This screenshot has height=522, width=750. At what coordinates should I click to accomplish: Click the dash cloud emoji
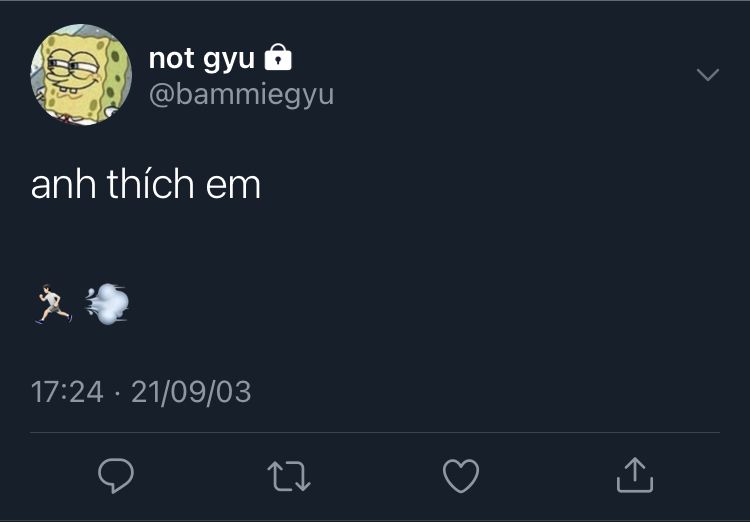[107, 304]
